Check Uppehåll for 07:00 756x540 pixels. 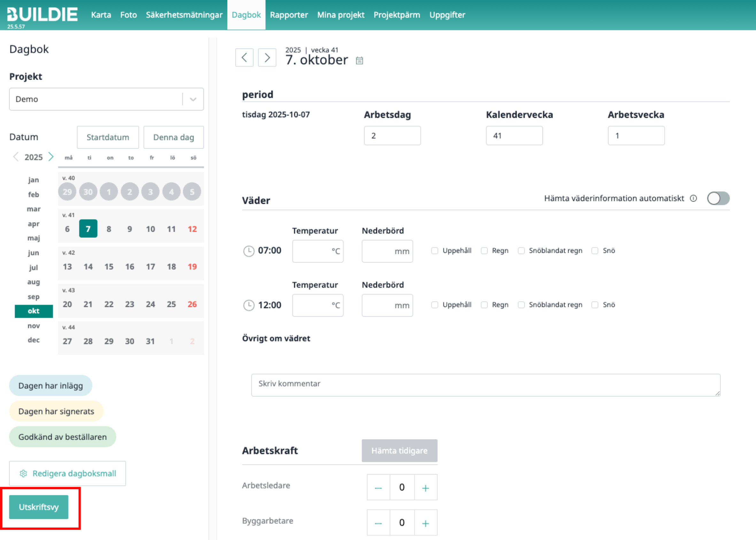tap(435, 251)
